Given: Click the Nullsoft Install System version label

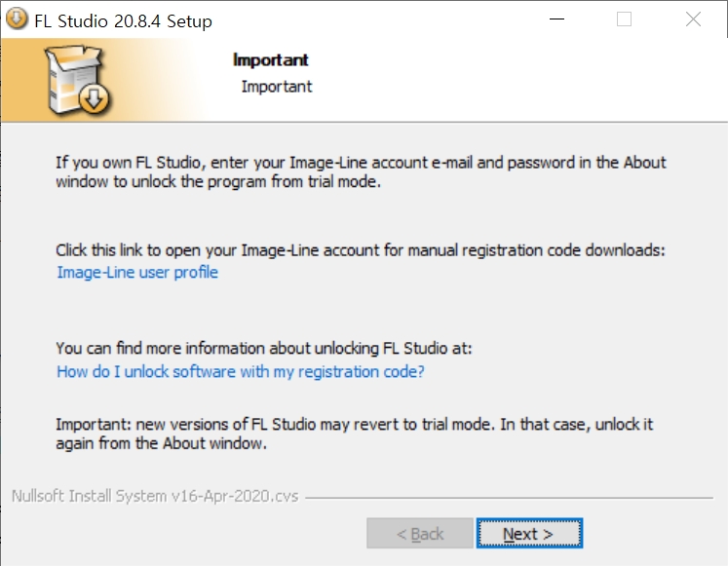Looking at the screenshot, I should tap(155, 497).
